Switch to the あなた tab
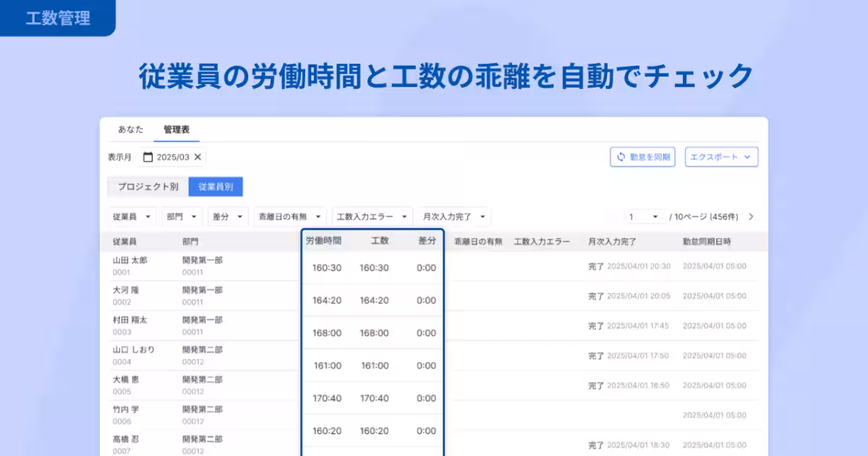 tap(131, 127)
